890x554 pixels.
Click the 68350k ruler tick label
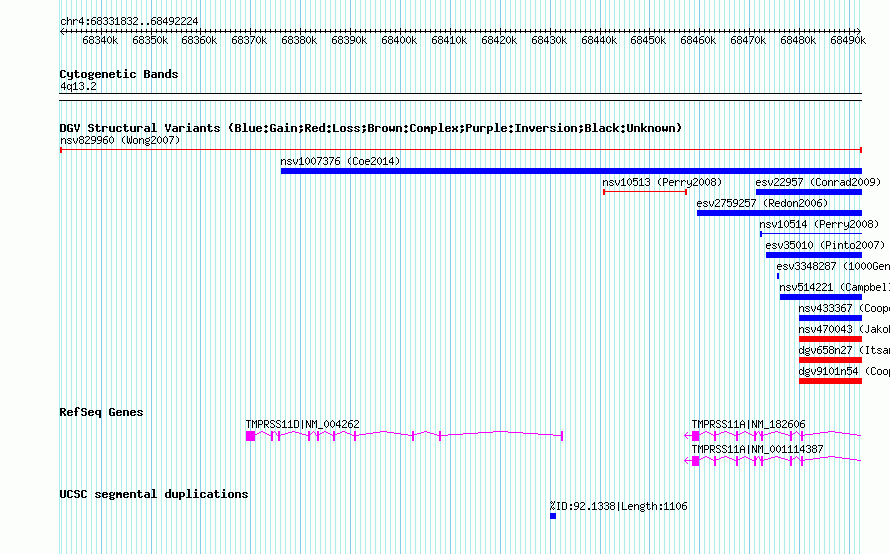tap(150, 41)
